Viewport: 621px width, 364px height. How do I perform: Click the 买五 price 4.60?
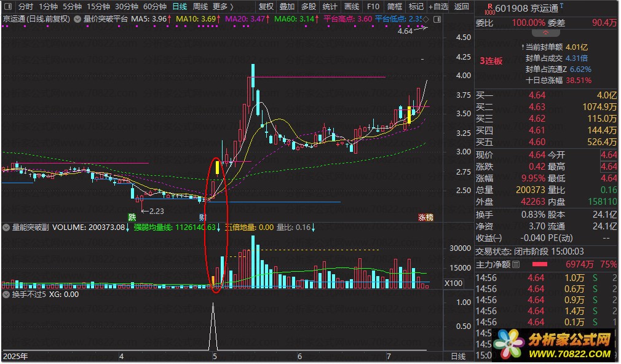(x=537, y=142)
